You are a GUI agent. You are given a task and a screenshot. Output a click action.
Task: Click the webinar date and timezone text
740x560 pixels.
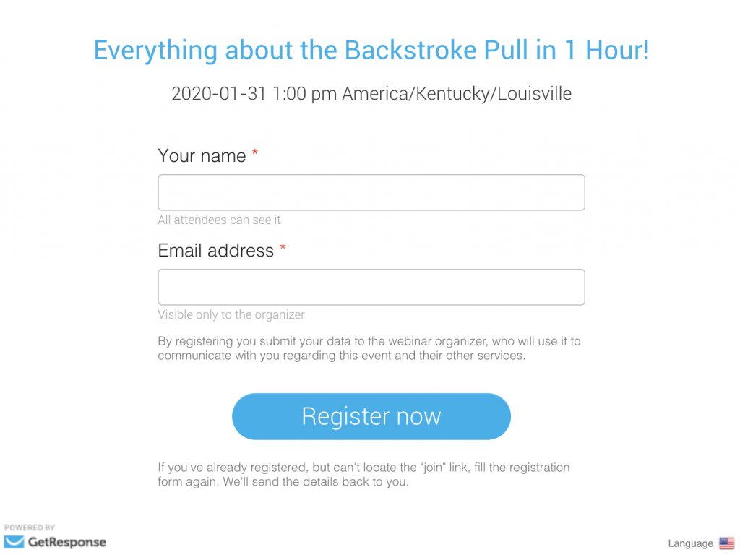tap(371, 93)
